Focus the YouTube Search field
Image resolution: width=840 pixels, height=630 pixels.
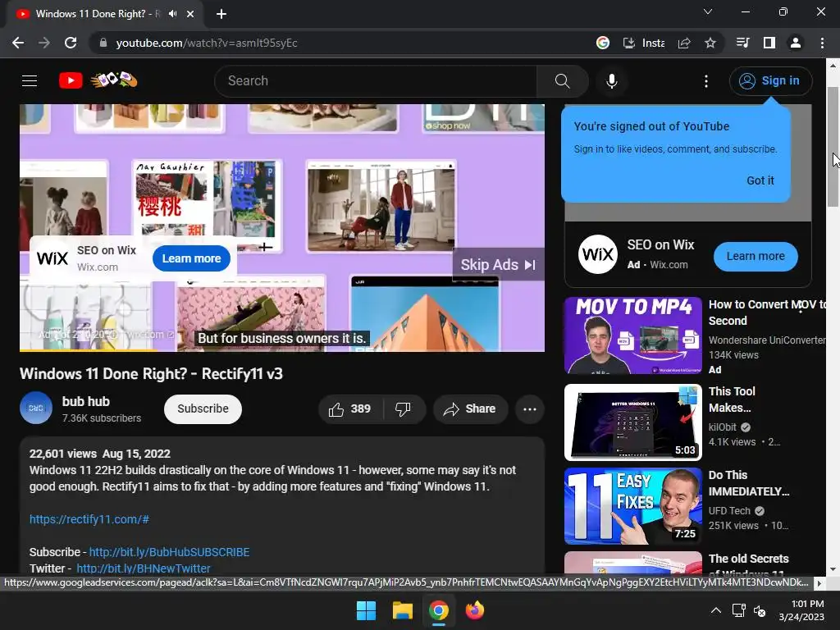(x=375, y=81)
